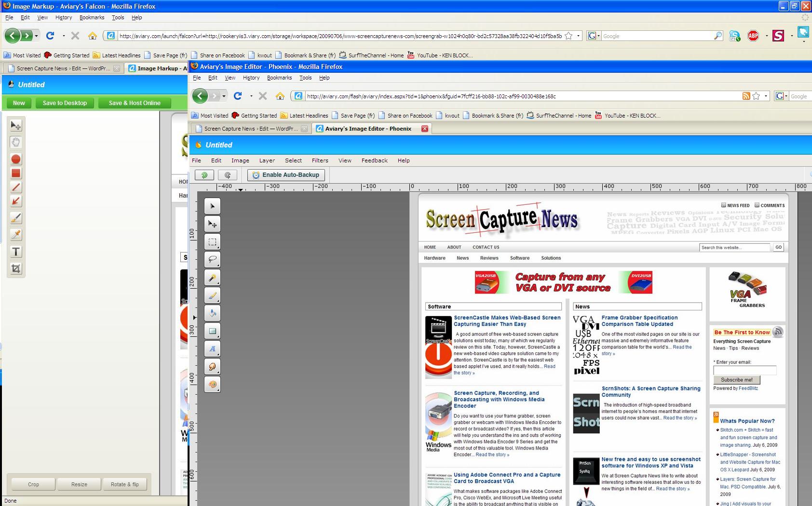Screen dimensions: 812x506
Task: Toggle Enable Auto-Backup in Phoenix
Action: pyautogui.click(x=286, y=175)
